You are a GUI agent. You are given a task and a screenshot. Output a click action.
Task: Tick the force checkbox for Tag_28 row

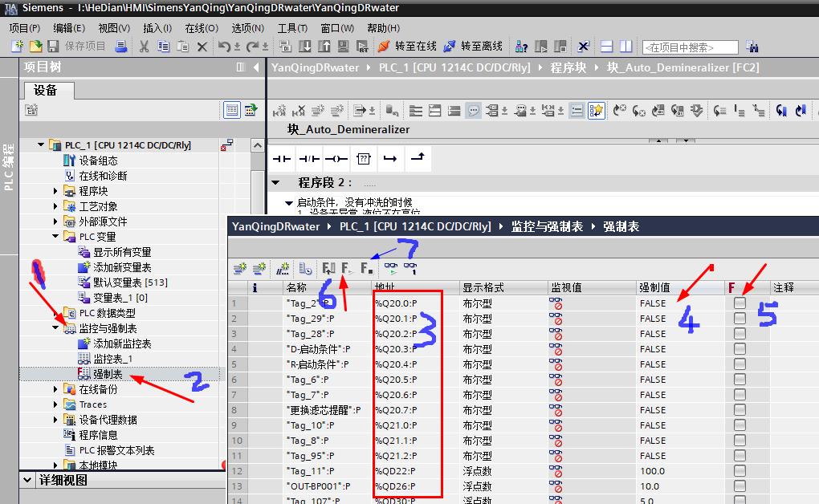pyautogui.click(x=740, y=334)
